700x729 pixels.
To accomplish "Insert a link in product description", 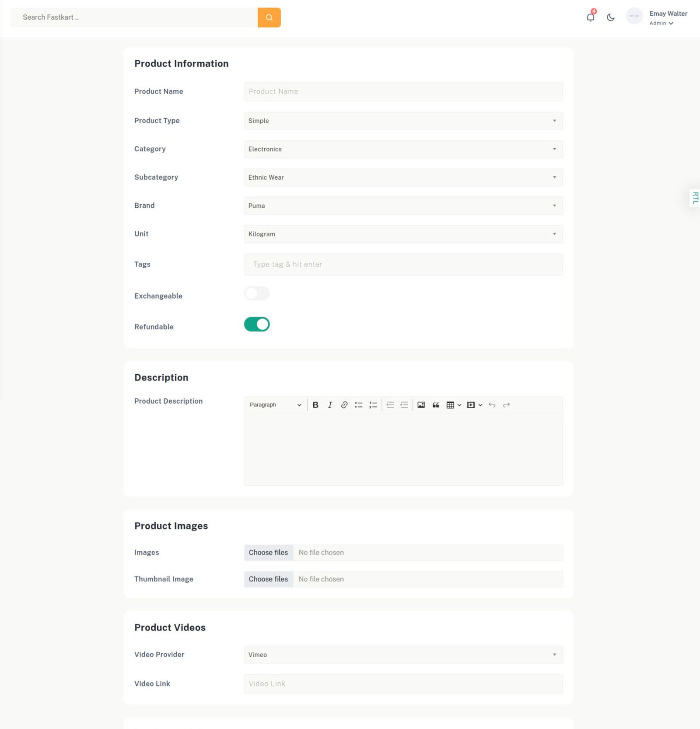I will coord(344,405).
